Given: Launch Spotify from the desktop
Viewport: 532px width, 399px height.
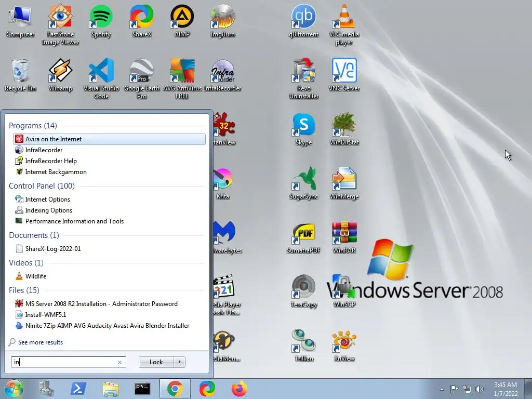Looking at the screenshot, I should (101, 21).
